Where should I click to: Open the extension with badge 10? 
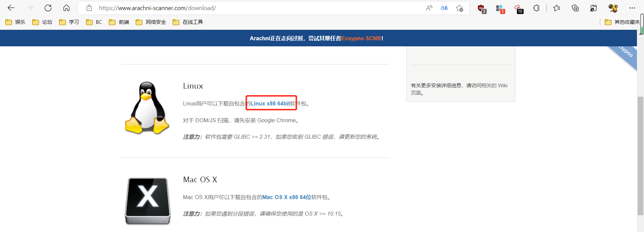point(519,9)
